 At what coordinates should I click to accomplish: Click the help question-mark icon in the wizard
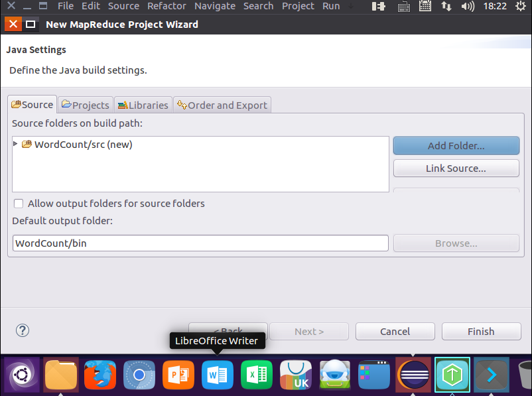[x=22, y=330]
